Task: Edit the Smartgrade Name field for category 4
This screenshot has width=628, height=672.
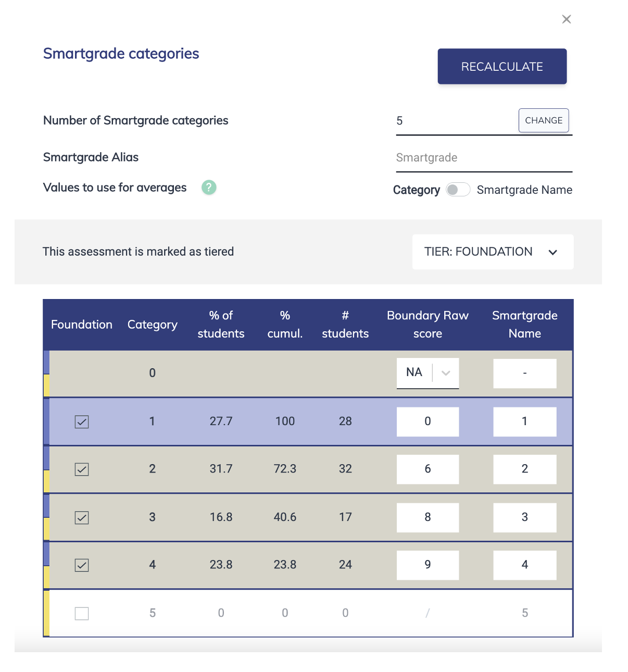Action: 524,565
